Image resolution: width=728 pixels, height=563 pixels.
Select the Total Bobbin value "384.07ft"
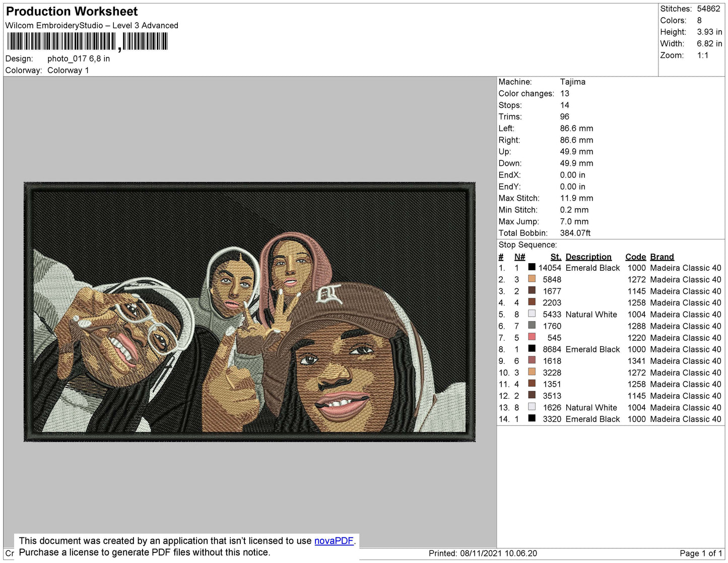pyautogui.click(x=575, y=233)
